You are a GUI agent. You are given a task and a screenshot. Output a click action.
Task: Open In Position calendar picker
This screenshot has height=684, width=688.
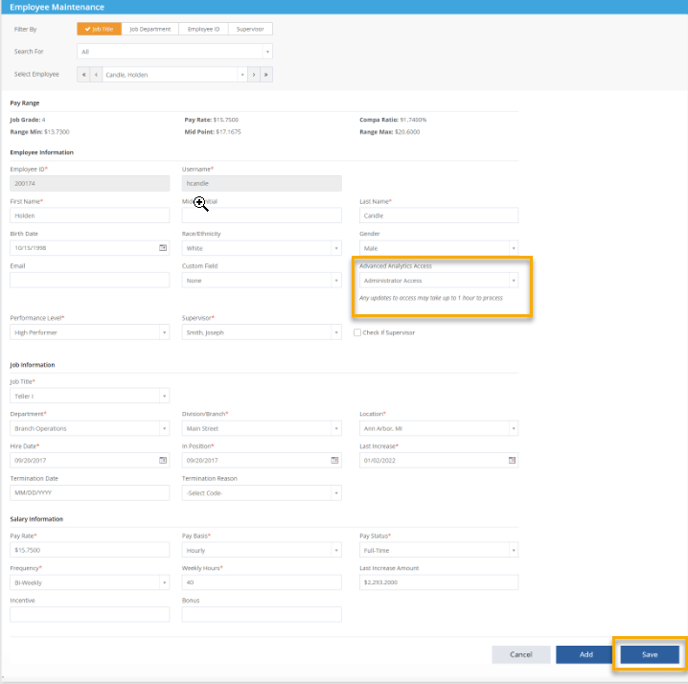click(x=334, y=460)
